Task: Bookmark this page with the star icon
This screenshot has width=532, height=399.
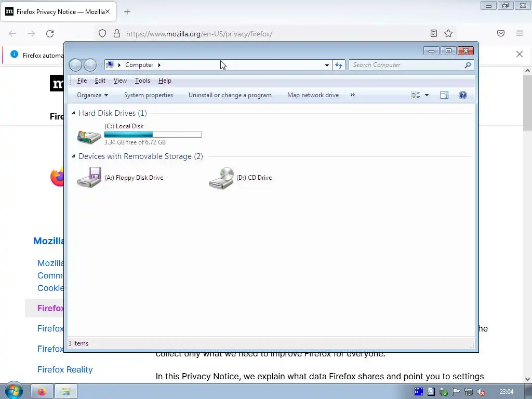Action: 448,33
